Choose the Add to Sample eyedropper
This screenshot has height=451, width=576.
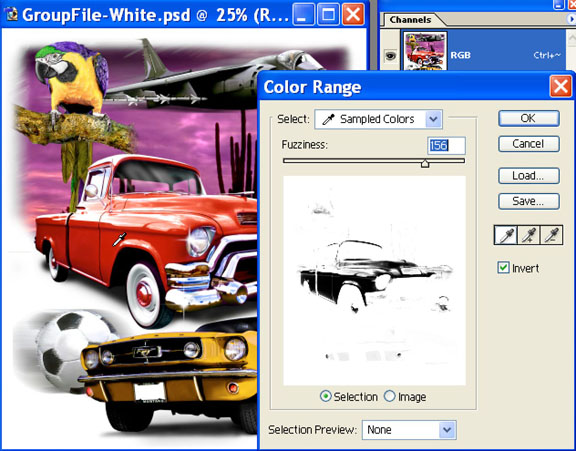pyautogui.click(x=529, y=235)
